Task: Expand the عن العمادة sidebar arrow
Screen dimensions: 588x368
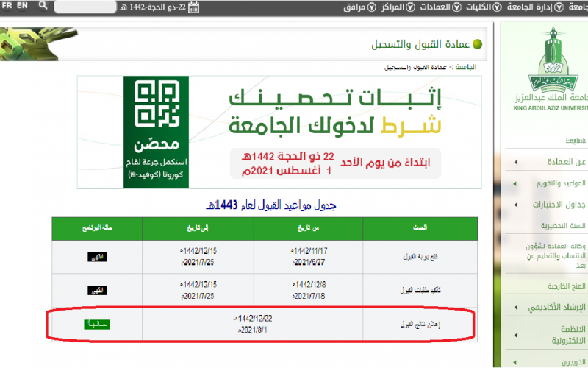Action: pos(516,162)
